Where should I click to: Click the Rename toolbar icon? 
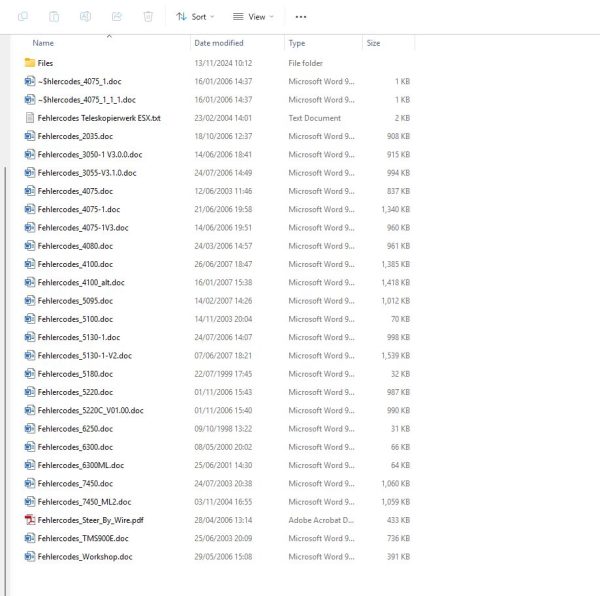pos(85,16)
